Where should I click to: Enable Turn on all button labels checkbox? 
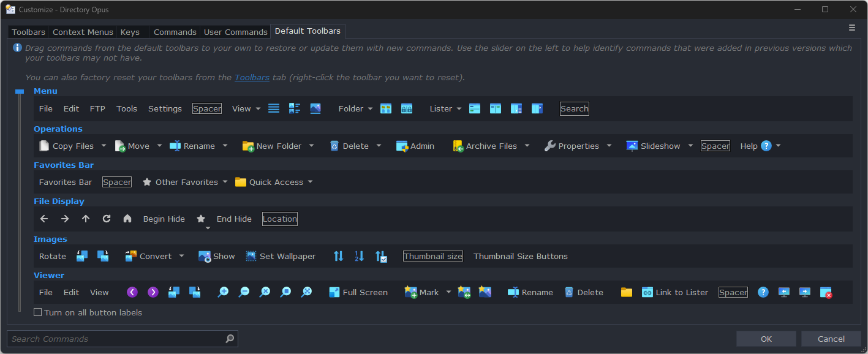point(38,312)
